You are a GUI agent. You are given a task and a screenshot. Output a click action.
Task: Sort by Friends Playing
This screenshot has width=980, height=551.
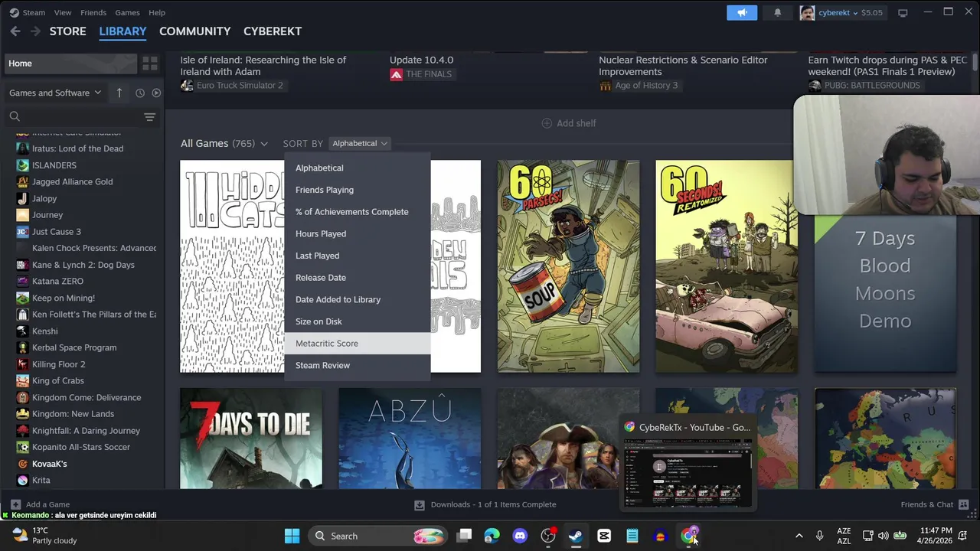click(x=358, y=190)
